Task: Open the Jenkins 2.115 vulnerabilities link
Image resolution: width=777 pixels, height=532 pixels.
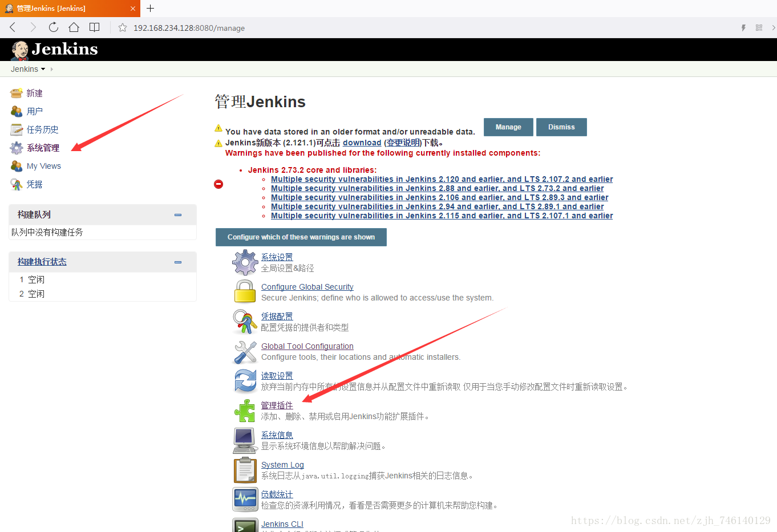Action: click(442, 216)
